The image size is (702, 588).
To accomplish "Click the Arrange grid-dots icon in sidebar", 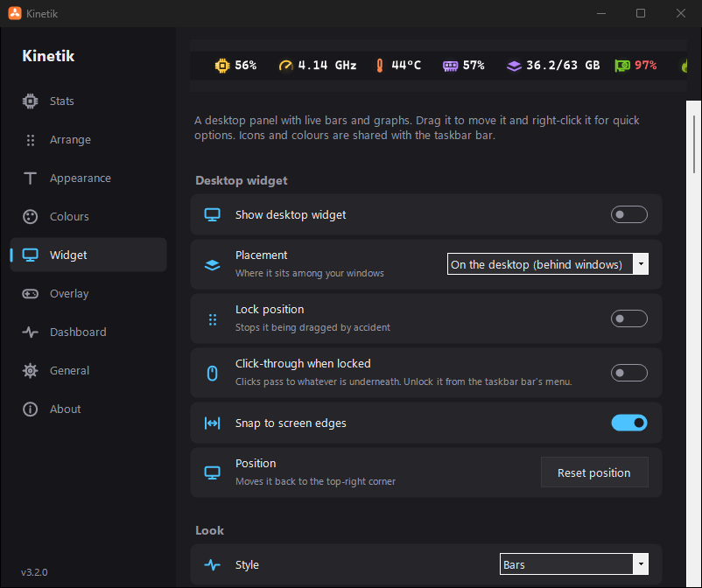I will point(30,140).
